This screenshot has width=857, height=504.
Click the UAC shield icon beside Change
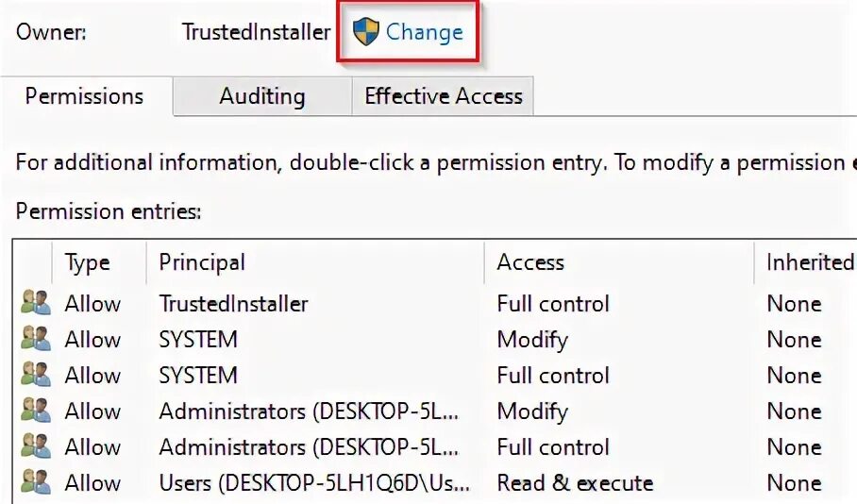tap(365, 32)
